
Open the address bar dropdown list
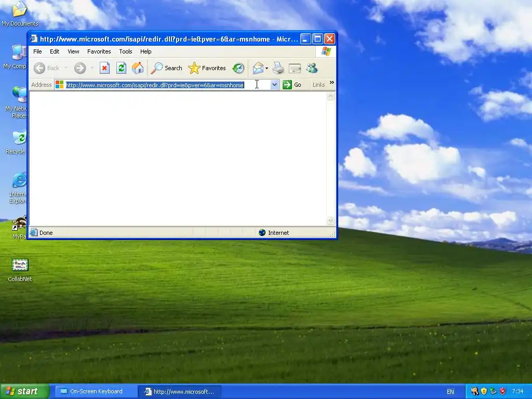tap(274, 85)
